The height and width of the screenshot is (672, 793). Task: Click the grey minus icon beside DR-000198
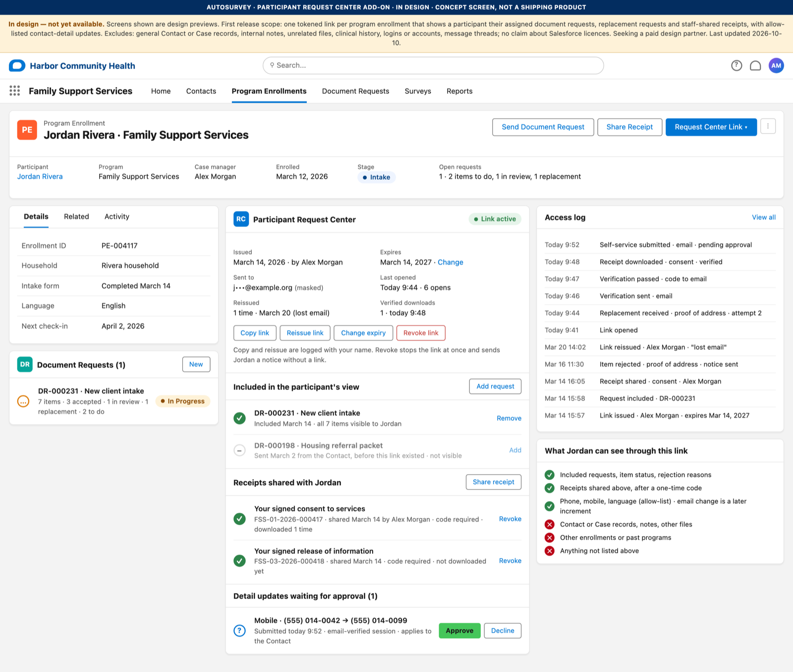tap(239, 450)
